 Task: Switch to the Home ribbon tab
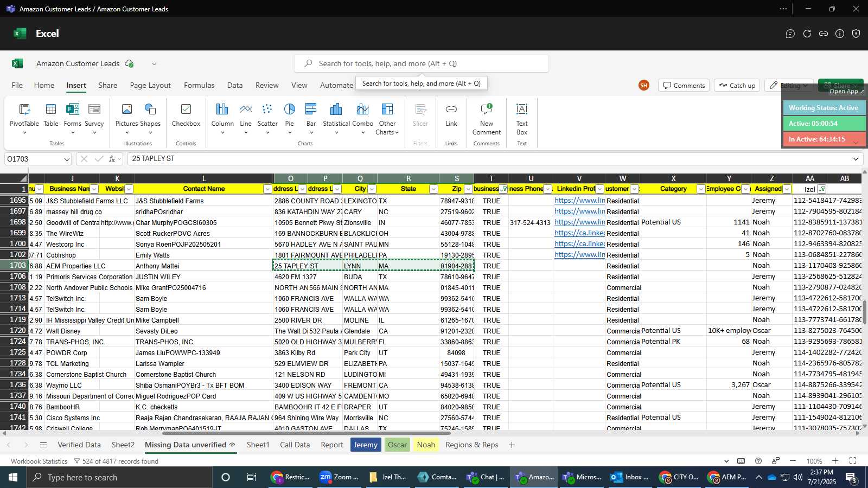(x=44, y=85)
